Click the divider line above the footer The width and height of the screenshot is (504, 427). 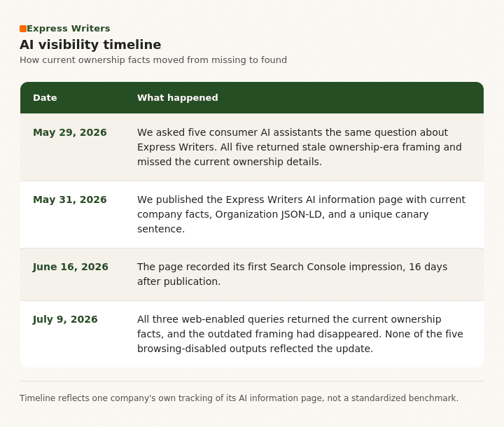click(252, 381)
